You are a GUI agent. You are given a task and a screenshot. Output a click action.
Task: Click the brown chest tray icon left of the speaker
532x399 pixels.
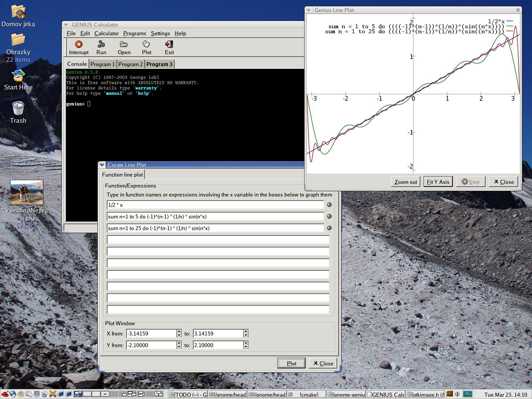coord(450,394)
